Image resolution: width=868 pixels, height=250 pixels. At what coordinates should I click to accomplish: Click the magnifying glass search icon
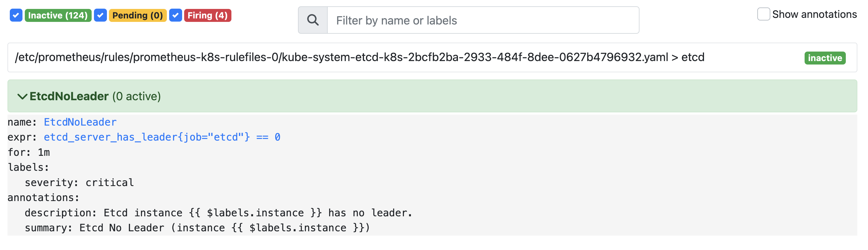(313, 20)
